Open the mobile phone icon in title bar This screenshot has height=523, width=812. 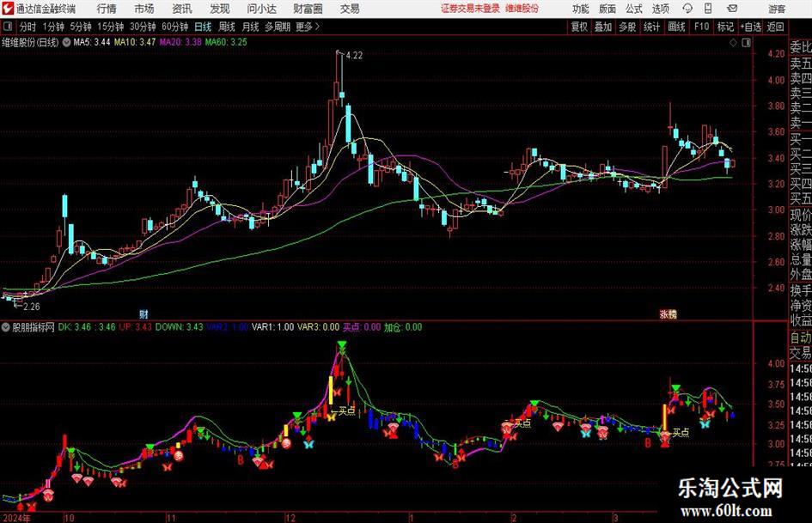pyautogui.click(x=708, y=9)
